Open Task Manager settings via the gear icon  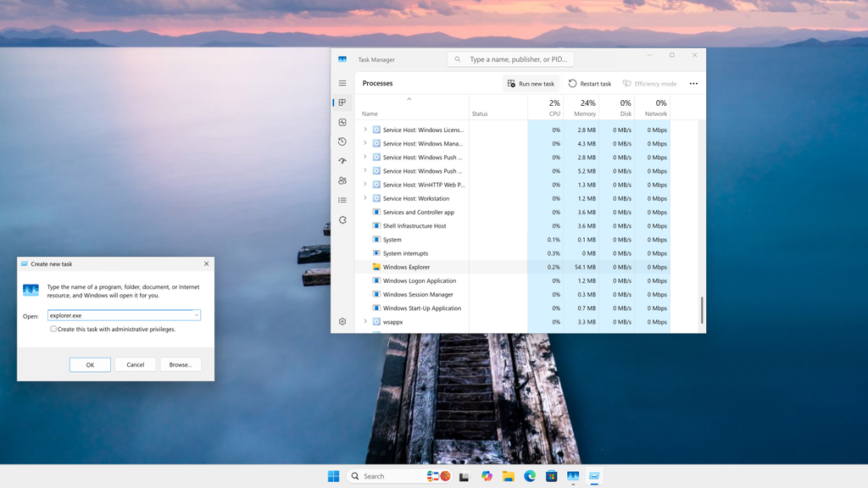point(342,322)
